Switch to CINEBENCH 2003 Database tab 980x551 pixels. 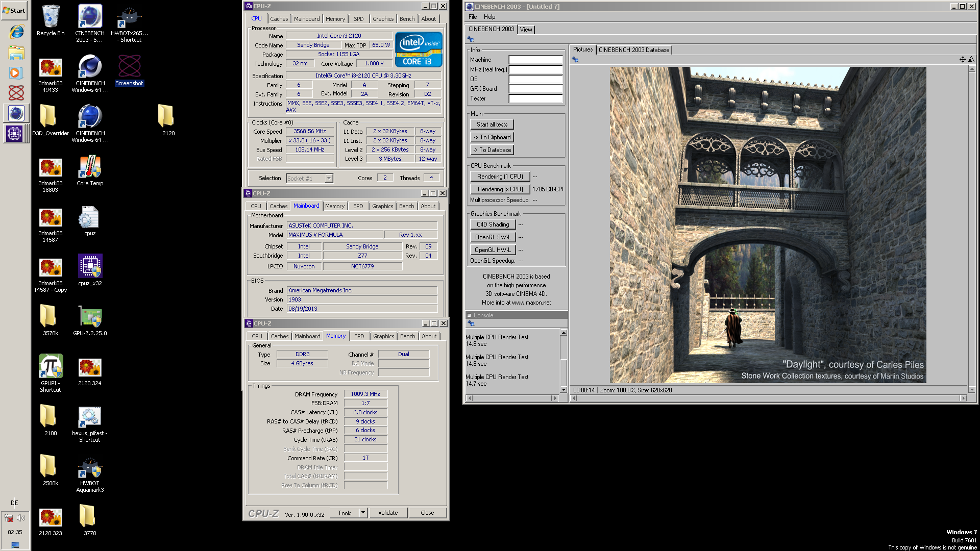coord(633,50)
